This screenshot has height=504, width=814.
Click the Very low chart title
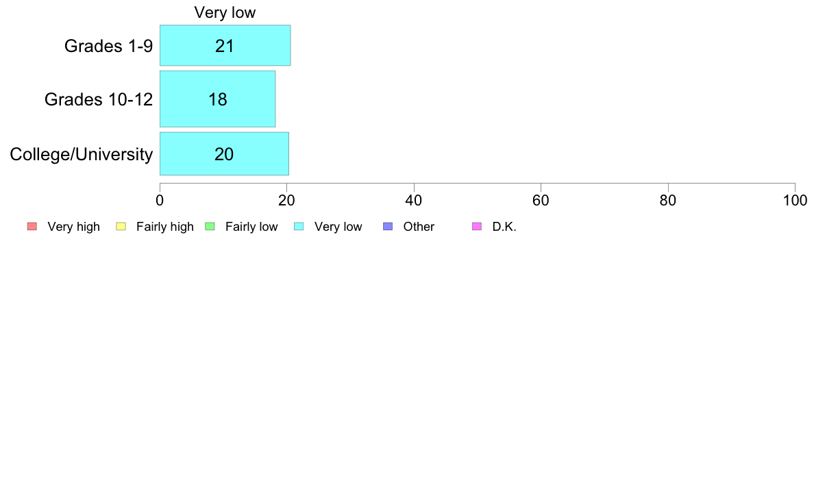[x=225, y=12]
